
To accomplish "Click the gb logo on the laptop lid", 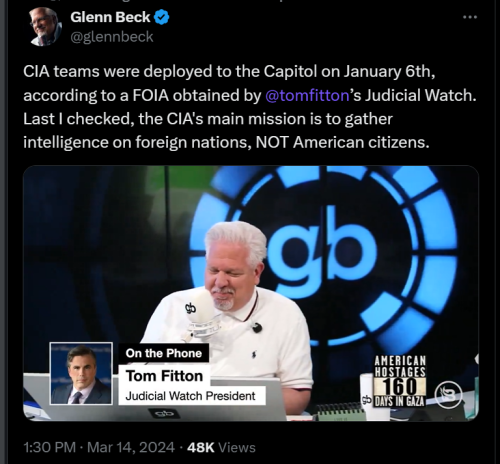I will click(x=165, y=414).
